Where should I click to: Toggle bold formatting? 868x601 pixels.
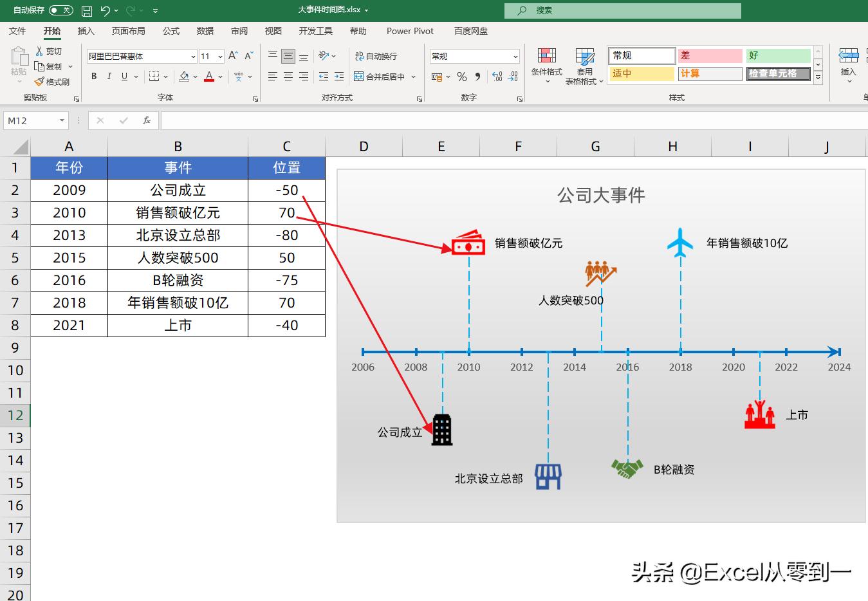point(93,76)
